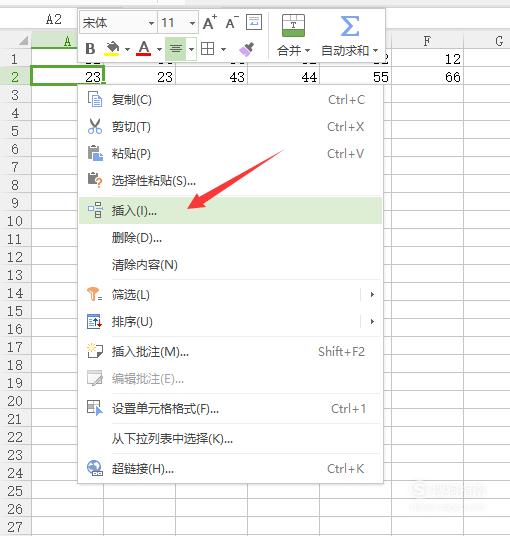Viewport: 510px width, 536px height.
Task: Center align text in mini toolbar
Action: pyautogui.click(x=176, y=49)
